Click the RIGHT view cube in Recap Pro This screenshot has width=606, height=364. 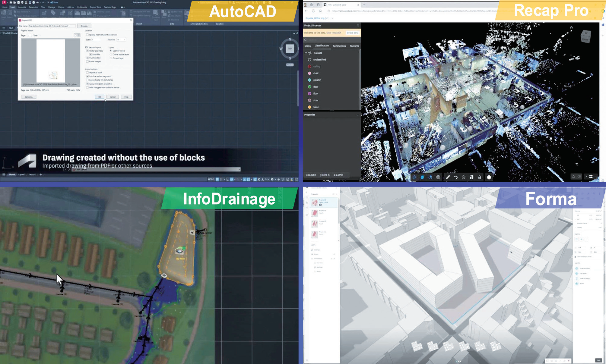(586, 36)
